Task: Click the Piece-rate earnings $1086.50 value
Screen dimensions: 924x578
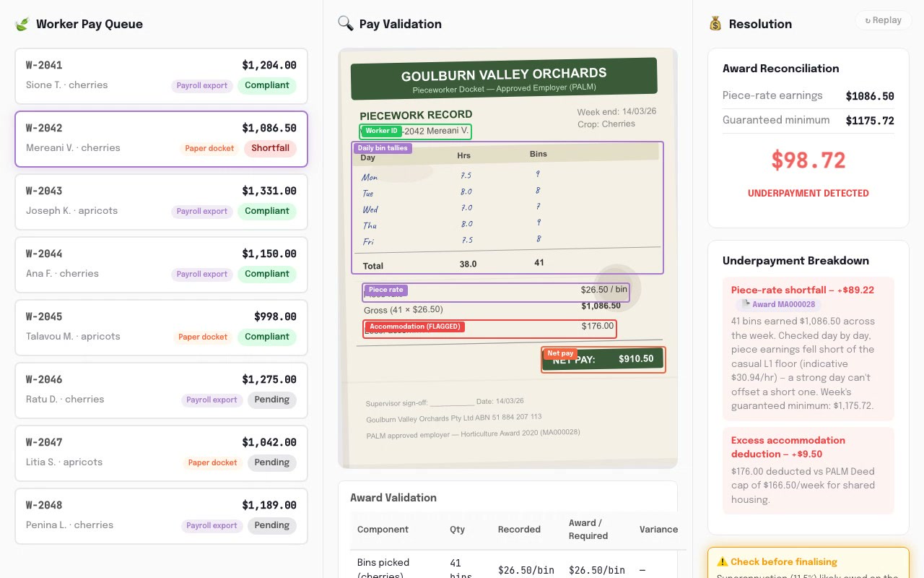Action: [x=870, y=96]
